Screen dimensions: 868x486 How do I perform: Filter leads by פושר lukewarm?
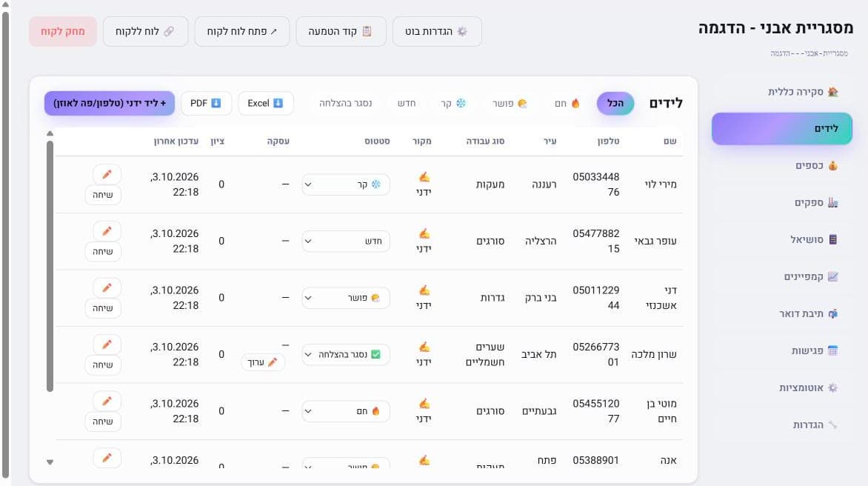click(510, 104)
